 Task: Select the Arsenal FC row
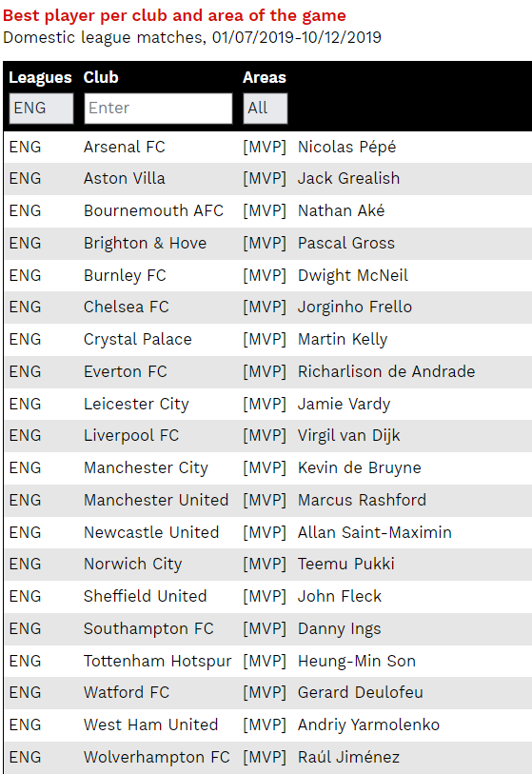pos(268,148)
